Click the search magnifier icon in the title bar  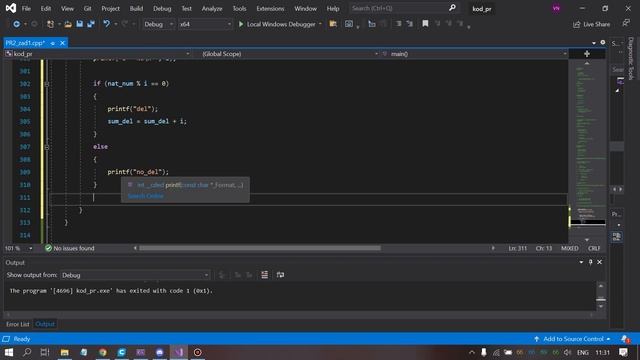452,8
